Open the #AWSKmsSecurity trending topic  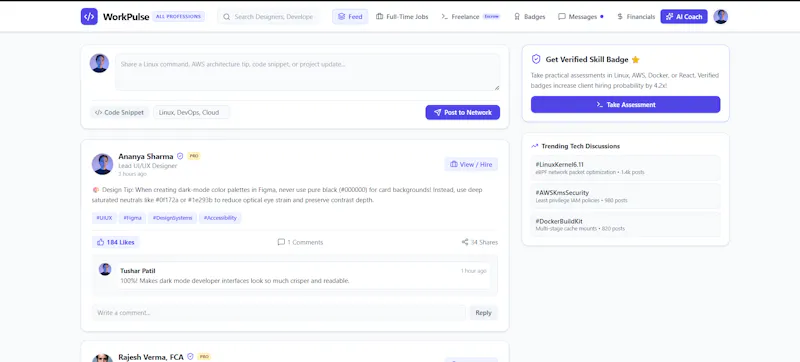point(626,196)
